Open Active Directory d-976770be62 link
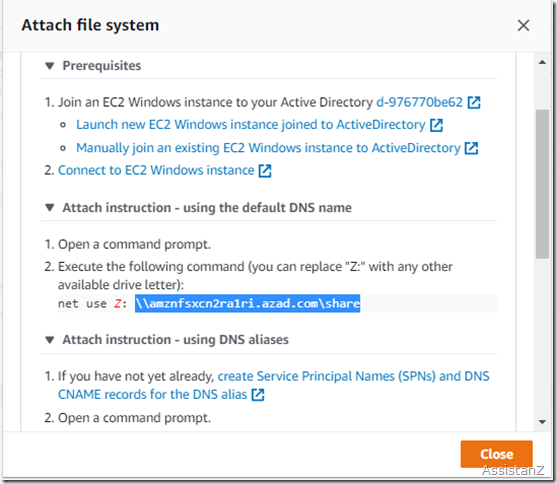The image size is (557, 484). point(420,102)
